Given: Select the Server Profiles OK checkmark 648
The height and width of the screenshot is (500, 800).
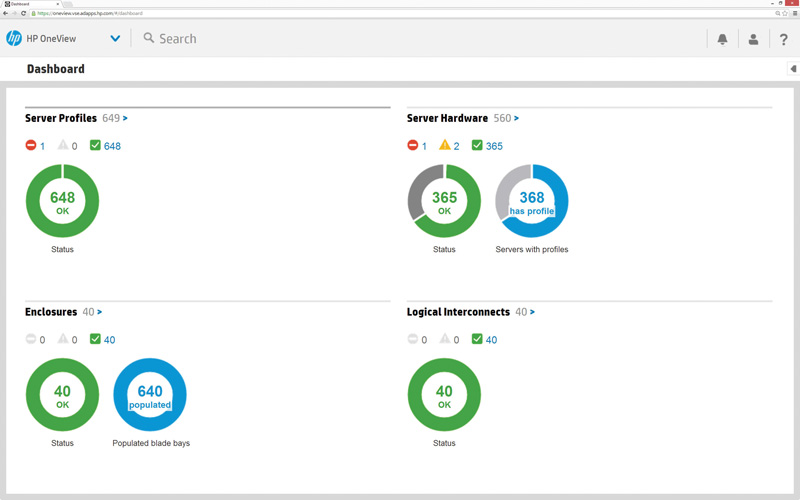Looking at the screenshot, I should (x=105, y=146).
